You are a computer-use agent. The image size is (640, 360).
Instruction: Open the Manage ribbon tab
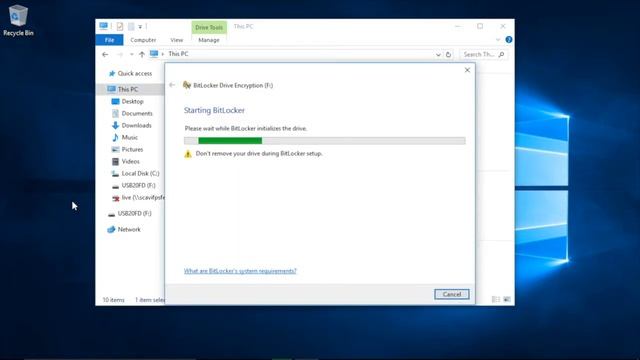pos(209,40)
